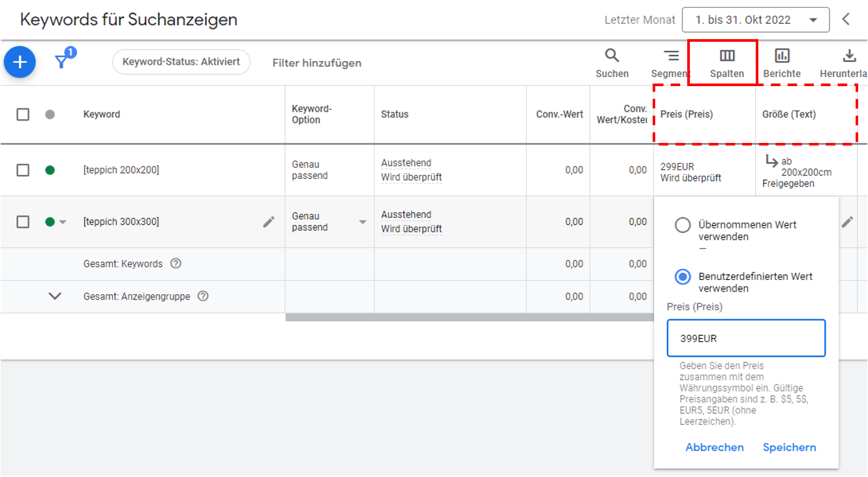Image resolution: width=868 pixels, height=477 pixels.
Task: Click the help icon beside Gesamt: Keywords
Action: click(176, 264)
